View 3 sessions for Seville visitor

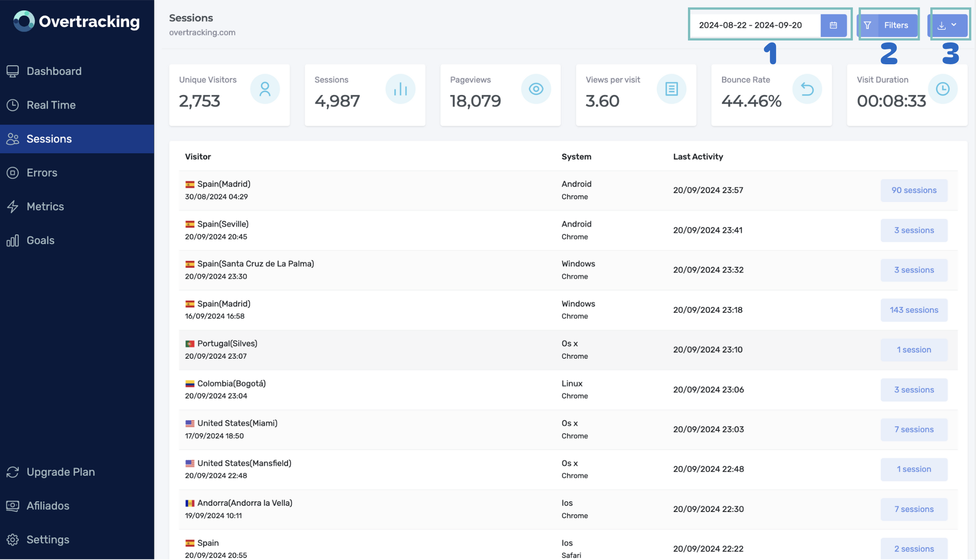tap(914, 231)
